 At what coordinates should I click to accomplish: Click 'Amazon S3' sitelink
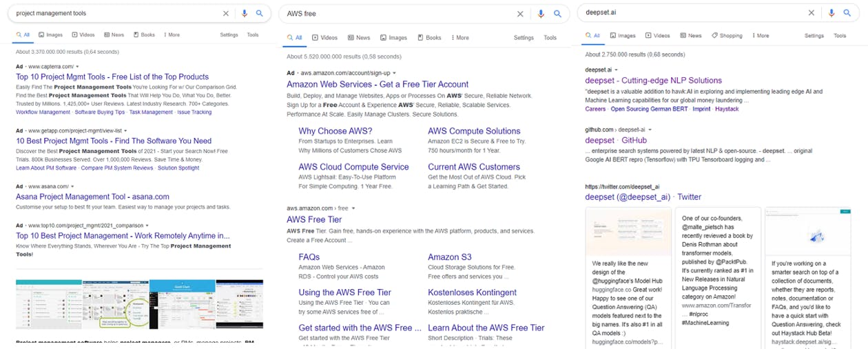[449, 257]
